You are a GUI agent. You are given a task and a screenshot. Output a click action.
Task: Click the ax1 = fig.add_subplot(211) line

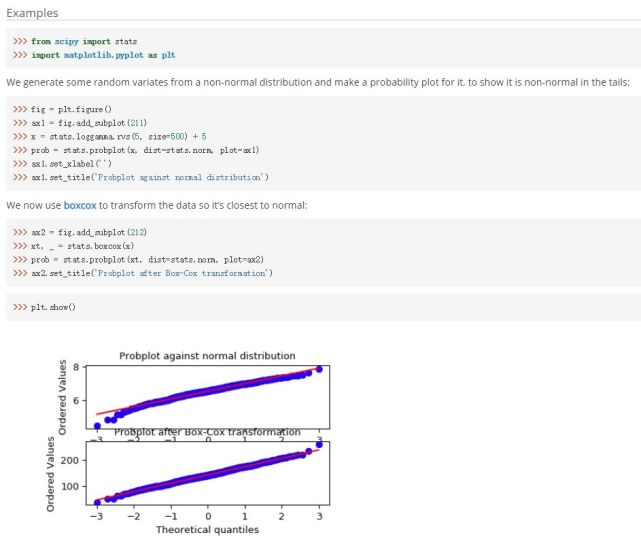[80, 123]
